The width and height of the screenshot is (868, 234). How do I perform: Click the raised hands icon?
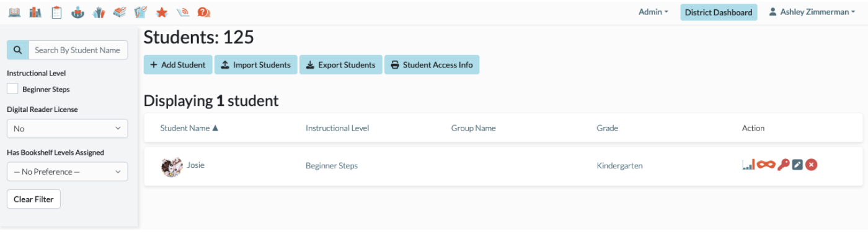99,12
